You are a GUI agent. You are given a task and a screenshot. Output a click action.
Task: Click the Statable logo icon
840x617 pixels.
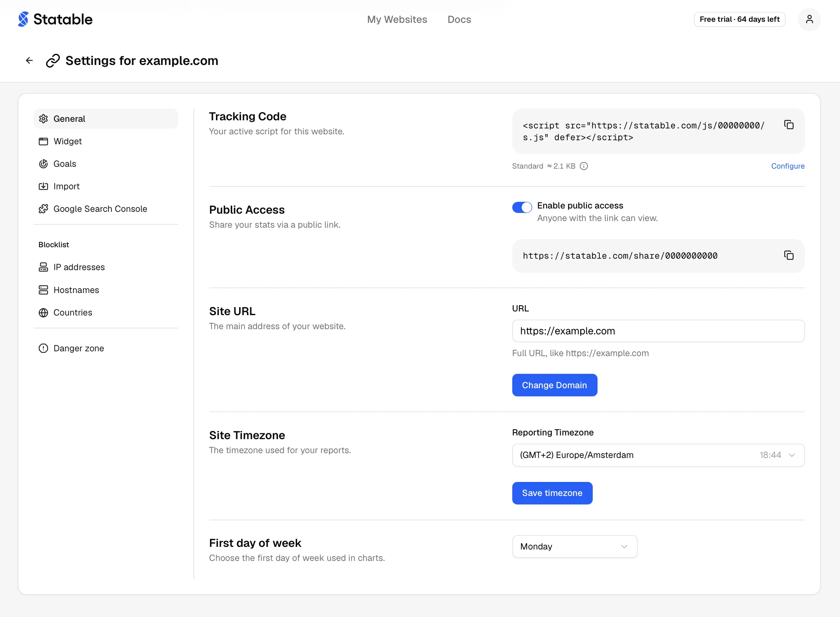(x=23, y=19)
